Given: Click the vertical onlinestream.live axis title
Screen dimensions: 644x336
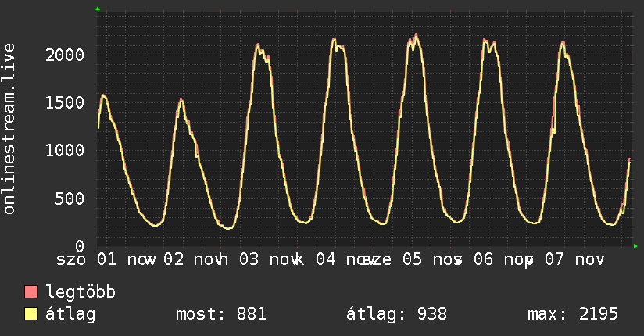Looking at the screenshot, I should tap(9, 130).
